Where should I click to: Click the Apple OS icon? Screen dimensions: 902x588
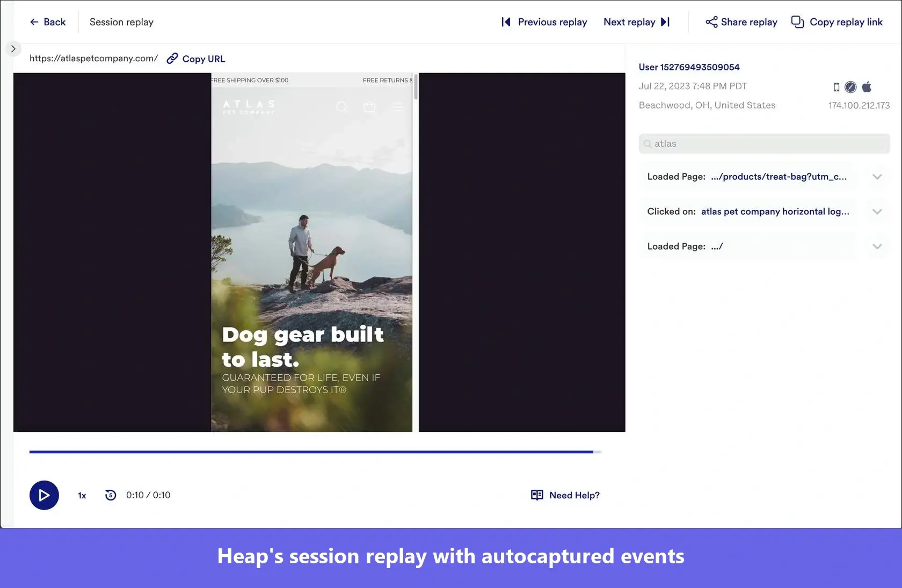(867, 86)
